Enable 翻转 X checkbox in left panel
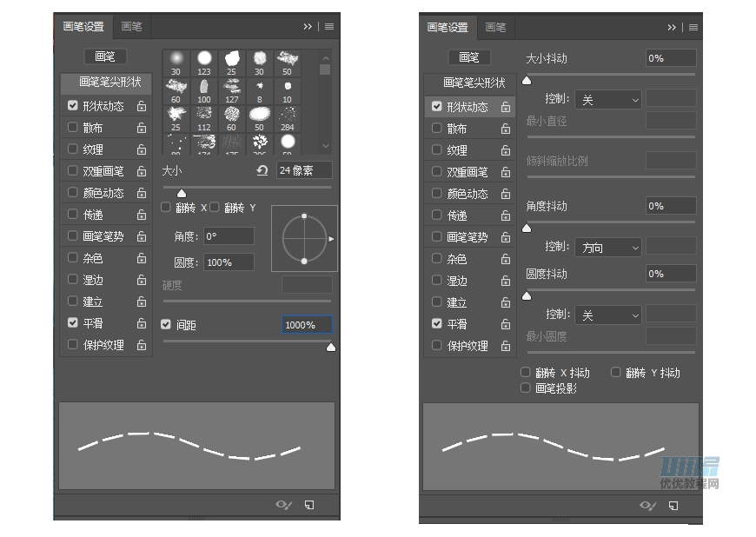 [166, 208]
